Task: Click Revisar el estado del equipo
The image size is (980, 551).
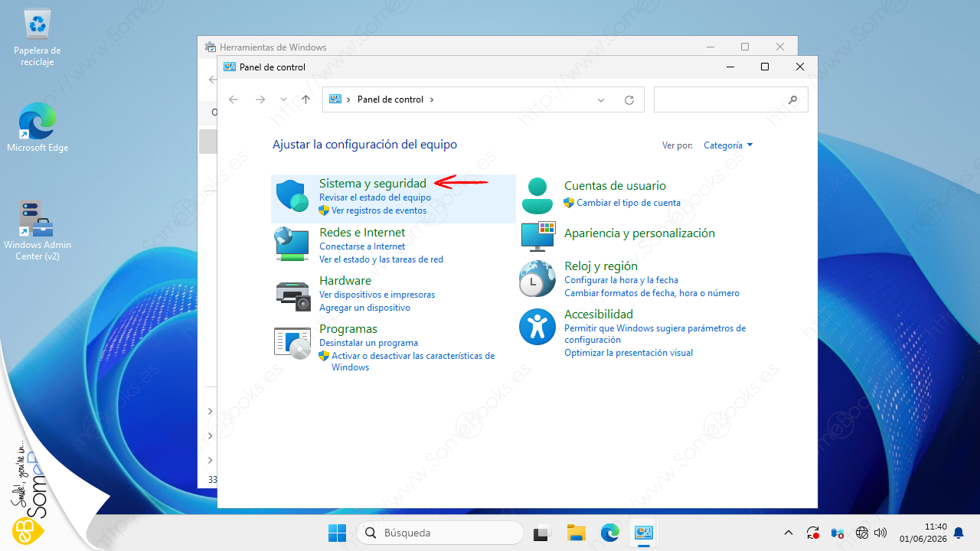Action: click(375, 197)
